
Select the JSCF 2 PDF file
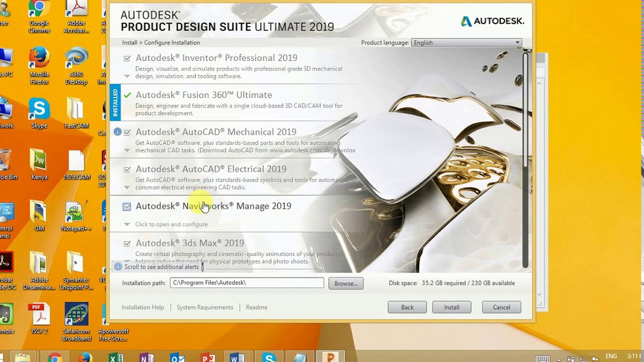click(39, 319)
